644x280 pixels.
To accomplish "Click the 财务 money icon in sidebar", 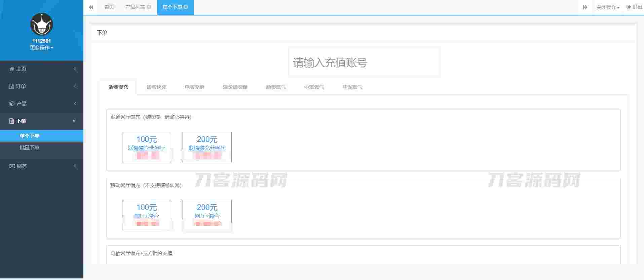I will click(12, 166).
